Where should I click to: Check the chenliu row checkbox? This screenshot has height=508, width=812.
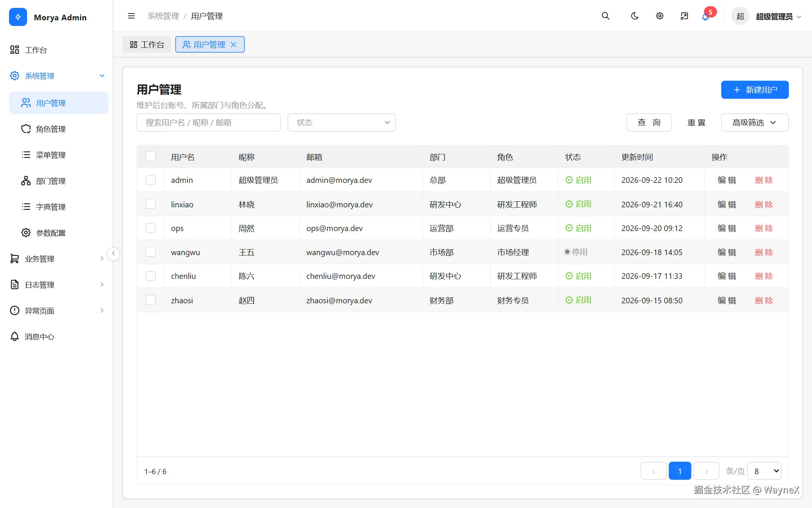pyautogui.click(x=150, y=276)
